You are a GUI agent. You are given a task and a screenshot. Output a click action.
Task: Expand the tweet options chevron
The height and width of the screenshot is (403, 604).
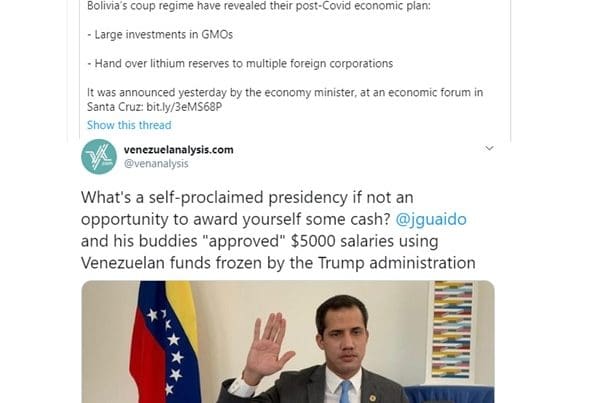tap(489, 148)
